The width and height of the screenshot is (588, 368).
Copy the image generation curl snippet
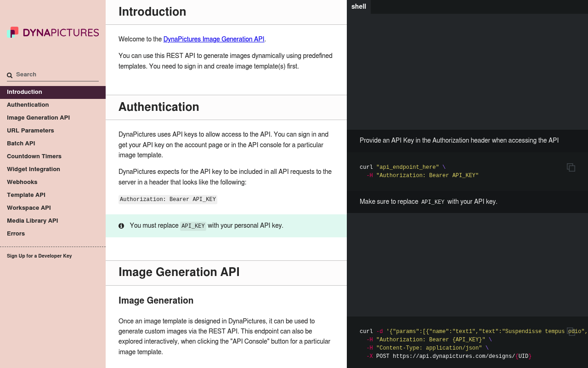tap(571, 331)
